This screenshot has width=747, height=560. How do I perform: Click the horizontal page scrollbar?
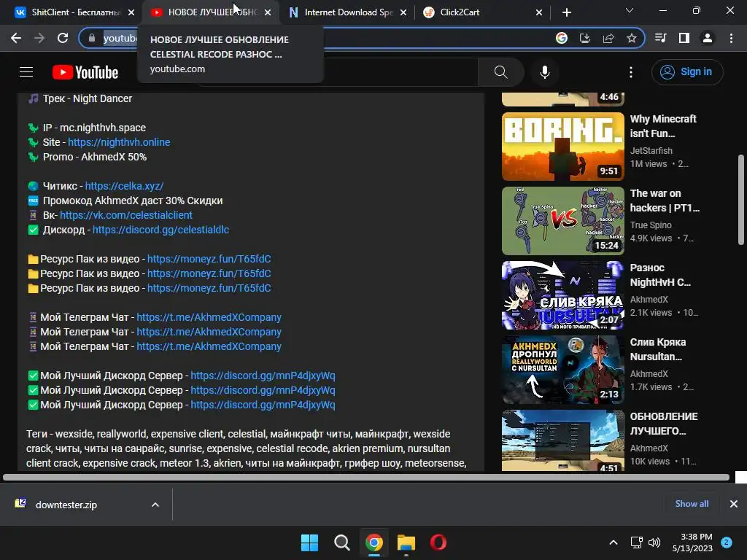coord(366,477)
